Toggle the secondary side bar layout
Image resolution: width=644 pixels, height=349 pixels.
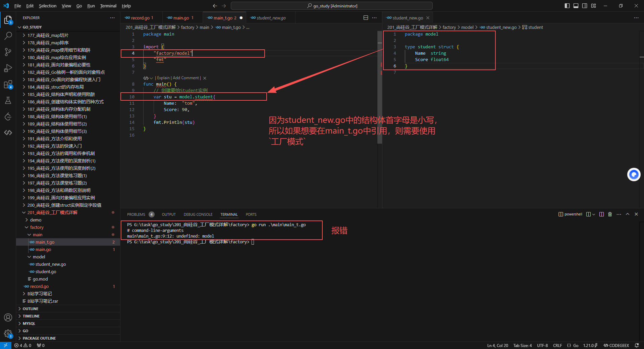pyautogui.click(x=585, y=6)
